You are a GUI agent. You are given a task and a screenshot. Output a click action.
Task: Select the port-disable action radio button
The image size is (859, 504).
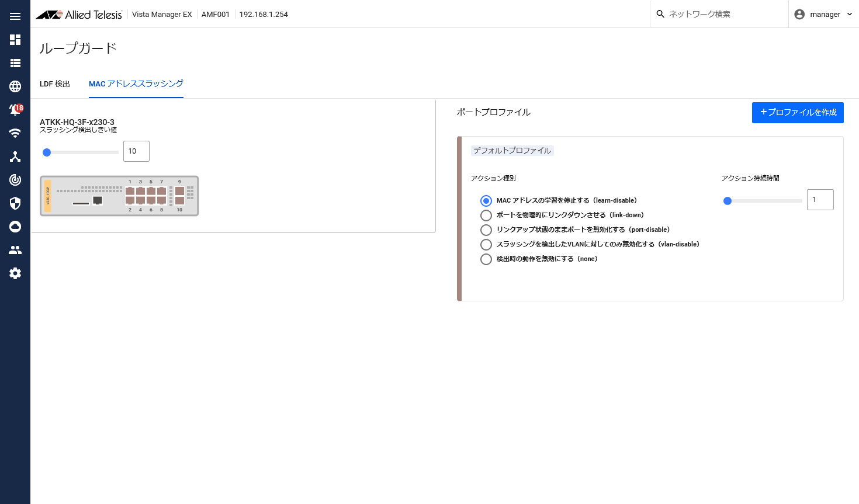[x=486, y=230]
